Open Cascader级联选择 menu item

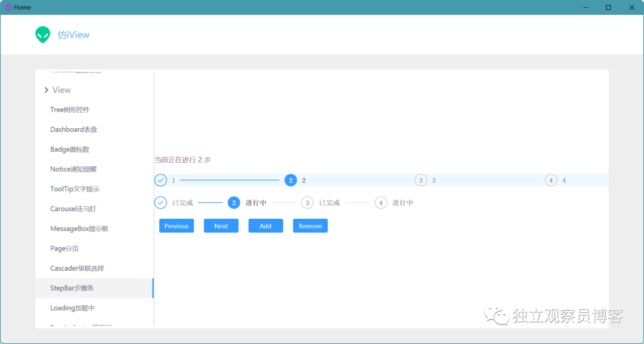(x=94, y=268)
